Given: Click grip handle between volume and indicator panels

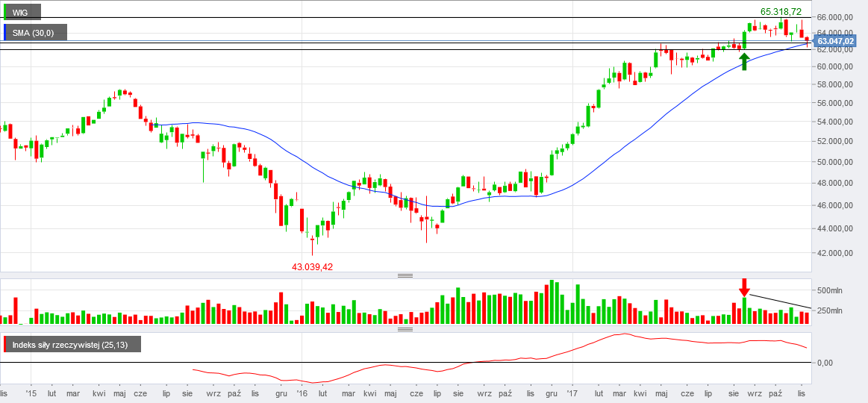Looking at the screenshot, I should tap(406, 329).
